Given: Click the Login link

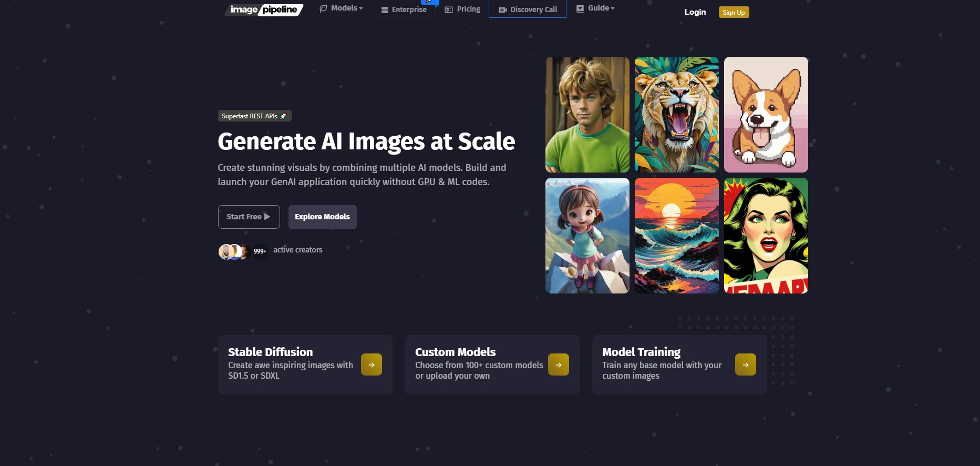Looking at the screenshot, I should click(695, 12).
